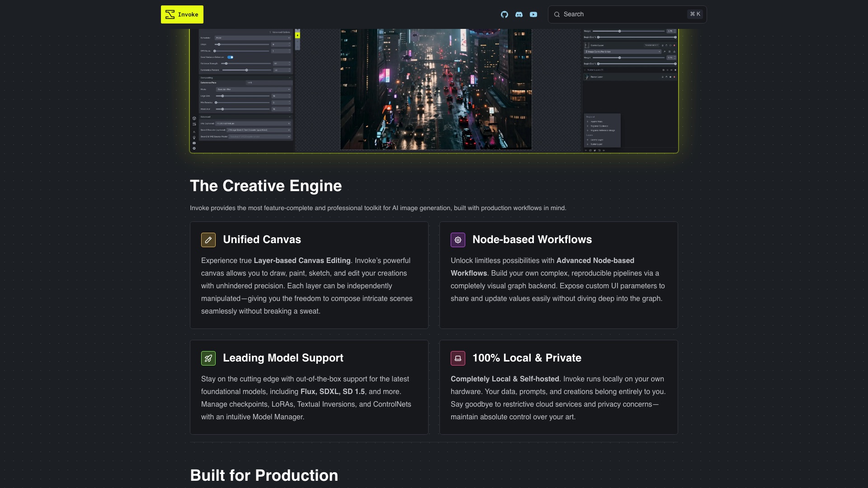Click the Steps slider in the app screenshot
Viewport: 868px width, 488px height.
(x=242, y=44)
